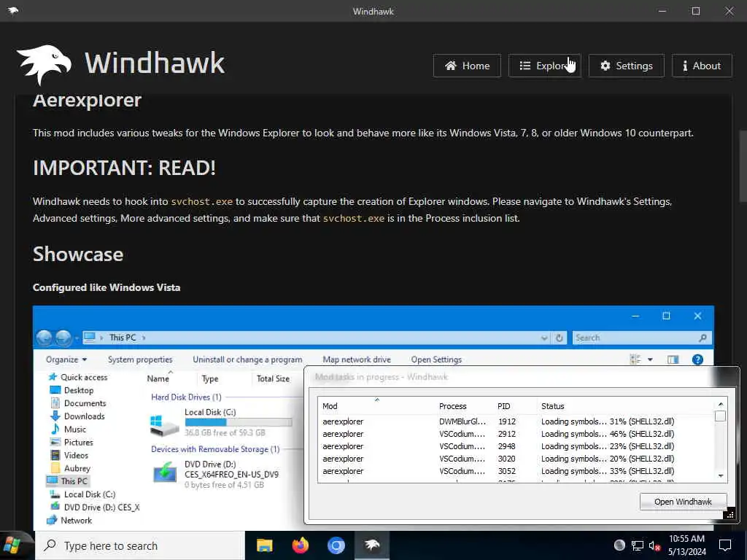Launch Firefox from the taskbar

click(300, 545)
